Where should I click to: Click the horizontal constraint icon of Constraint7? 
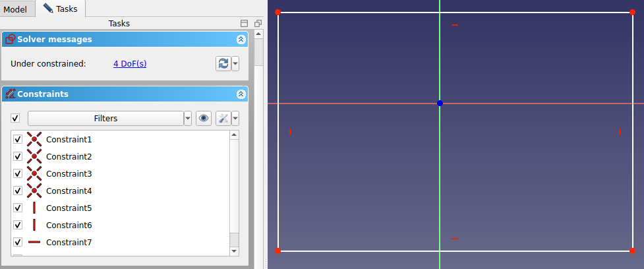tap(34, 243)
